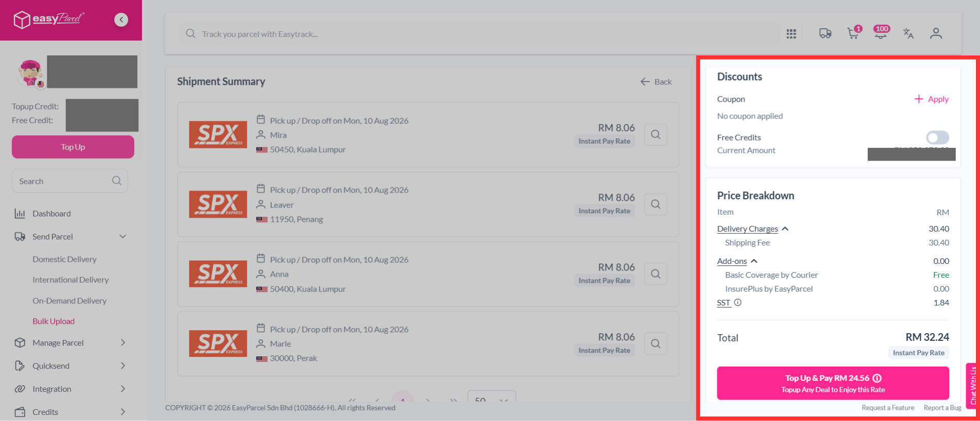Click Top Up & Pay RM 24.56
The image size is (980, 421).
[x=833, y=383]
